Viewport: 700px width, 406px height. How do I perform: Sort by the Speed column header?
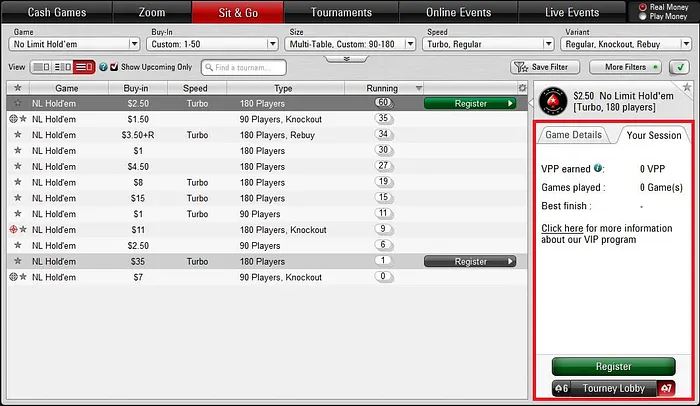(197, 88)
